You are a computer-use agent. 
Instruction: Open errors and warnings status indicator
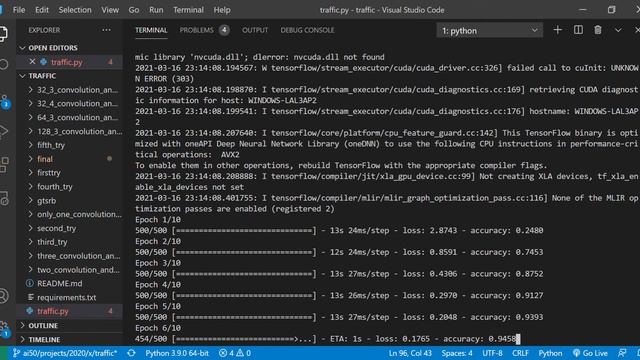coord(235,353)
